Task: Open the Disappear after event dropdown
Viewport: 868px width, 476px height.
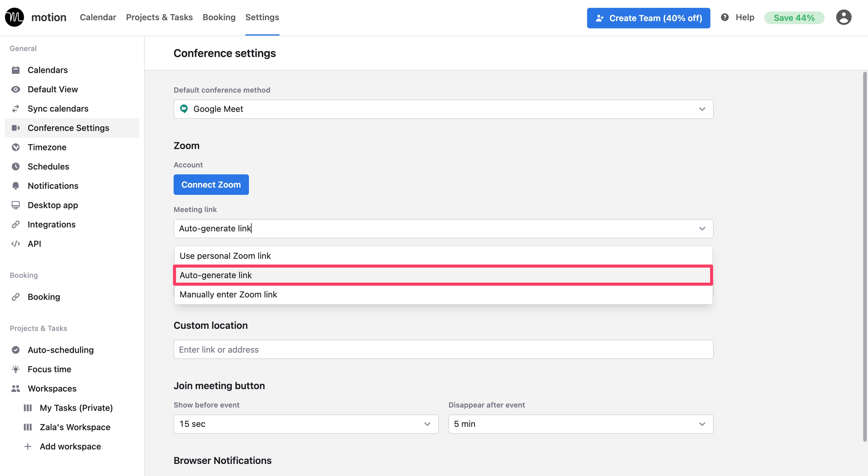Action: coord(580,424)
